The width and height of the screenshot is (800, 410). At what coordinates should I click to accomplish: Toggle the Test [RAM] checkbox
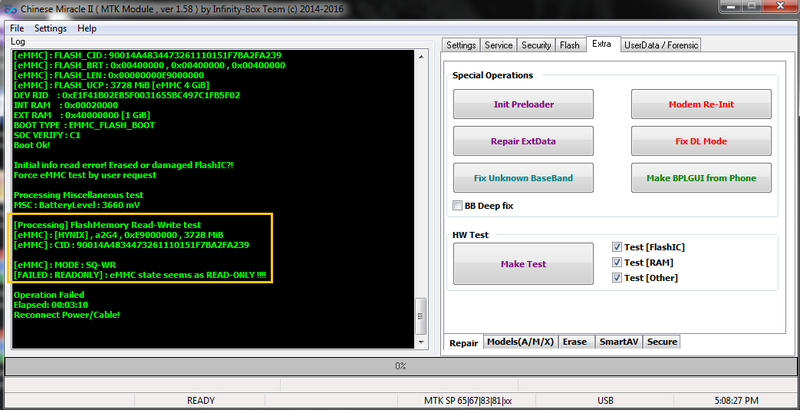(617, 262)
